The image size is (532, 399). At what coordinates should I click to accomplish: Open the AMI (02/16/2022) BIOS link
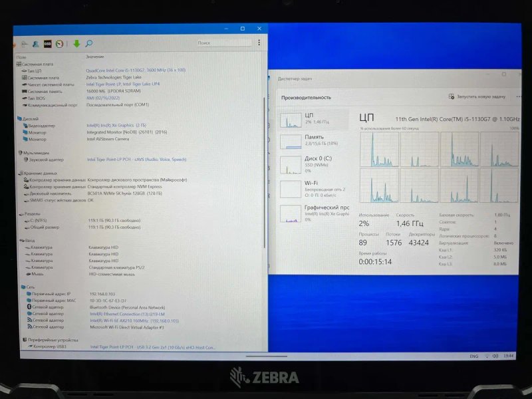103,98
